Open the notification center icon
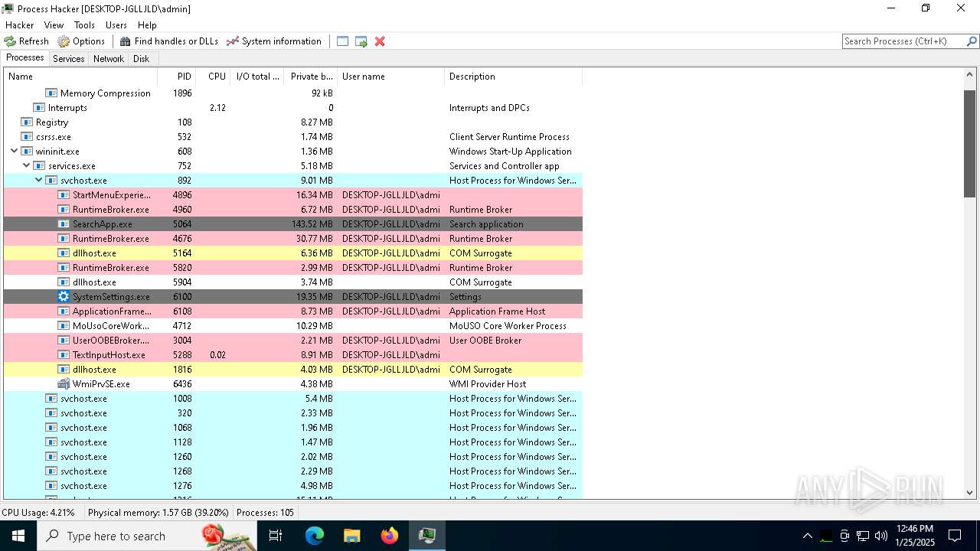This screenshot has width=980, height=551. pos(955,536)
